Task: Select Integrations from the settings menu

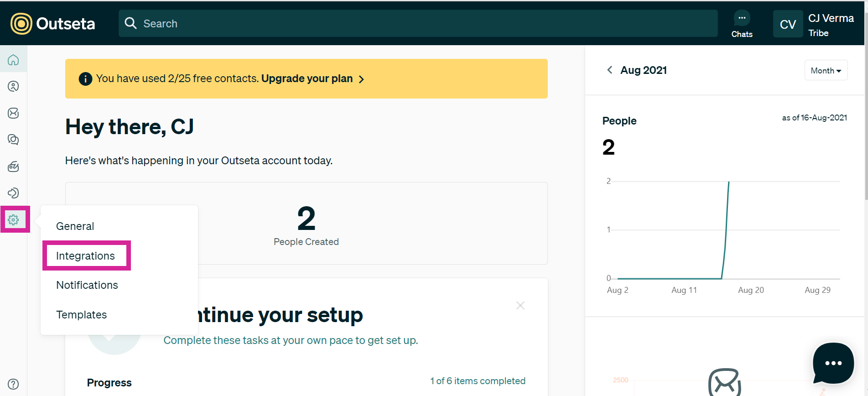Action: click(85, 256)
